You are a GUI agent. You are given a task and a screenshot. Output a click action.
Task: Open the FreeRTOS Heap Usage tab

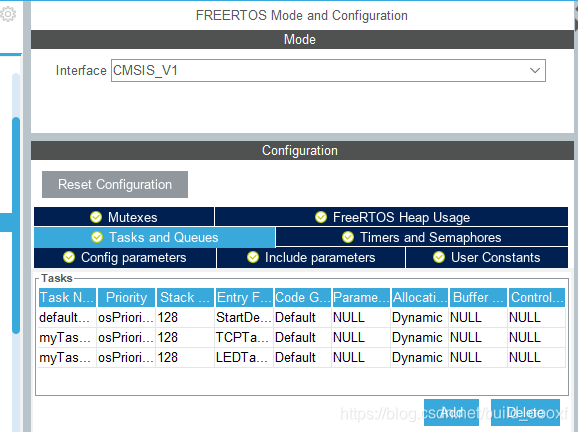391,217
